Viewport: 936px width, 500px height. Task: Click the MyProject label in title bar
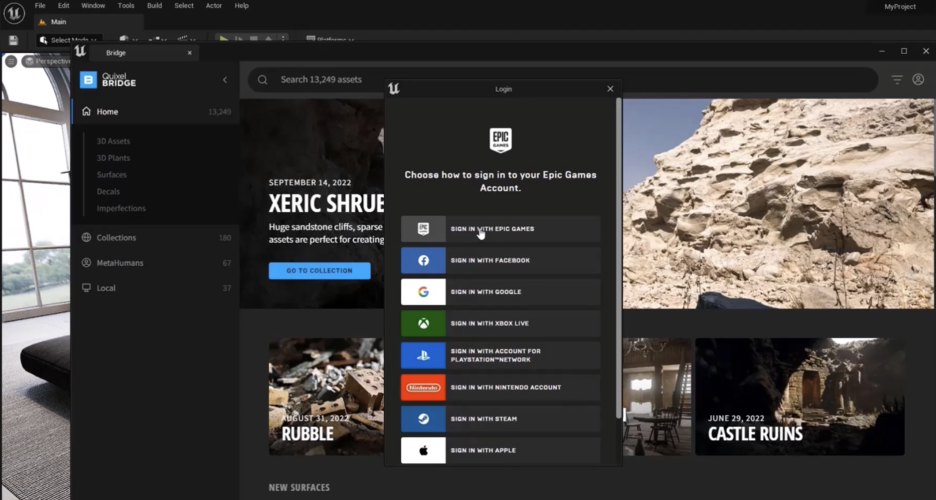tap(900, 7)
